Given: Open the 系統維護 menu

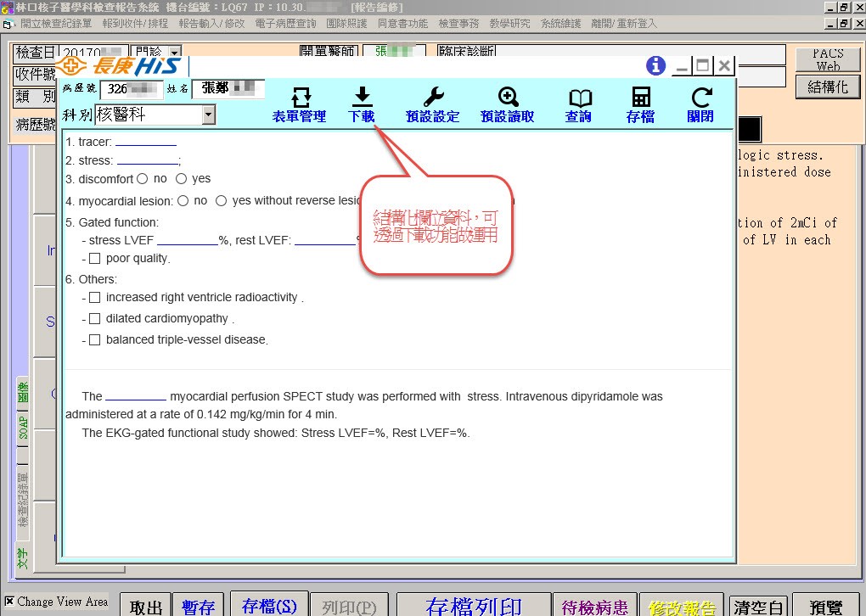Looking at the screenshot, I should pyautogui.click(x=560, y=24).
